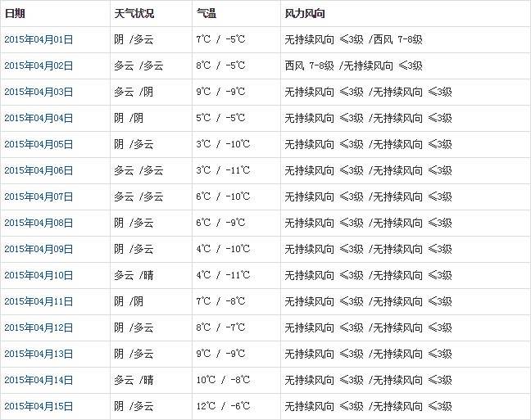The width and height of the screenshot is (531, 420).
Task: Click the 2015年04月11日 date link
Action: [x=39, y=301]
